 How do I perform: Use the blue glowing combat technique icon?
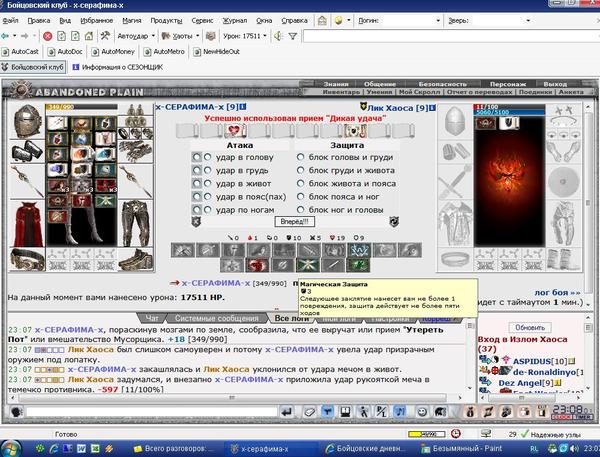(359, 250)
